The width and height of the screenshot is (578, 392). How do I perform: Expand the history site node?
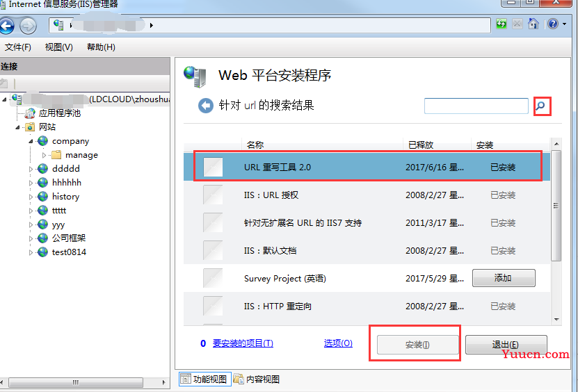(31, 197)
